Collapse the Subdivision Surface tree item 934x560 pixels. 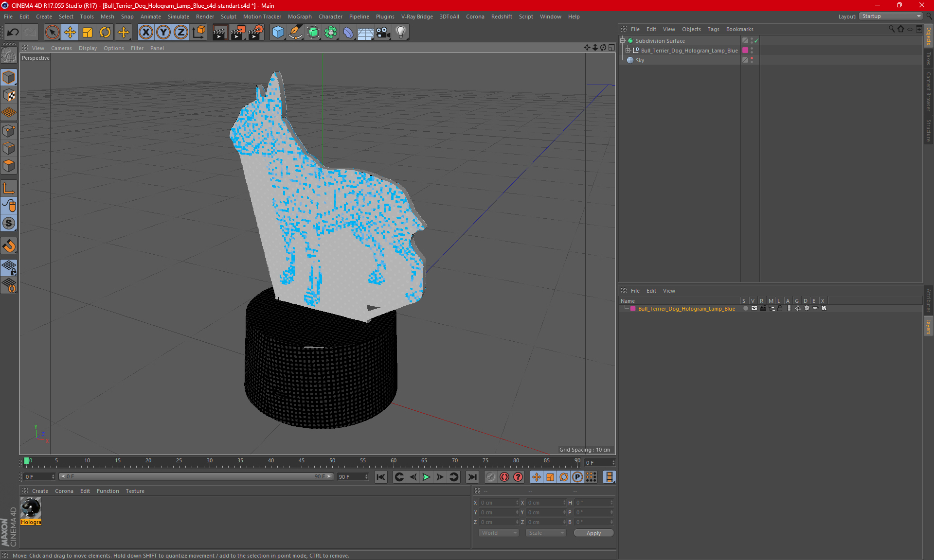[x=623, y=41]
